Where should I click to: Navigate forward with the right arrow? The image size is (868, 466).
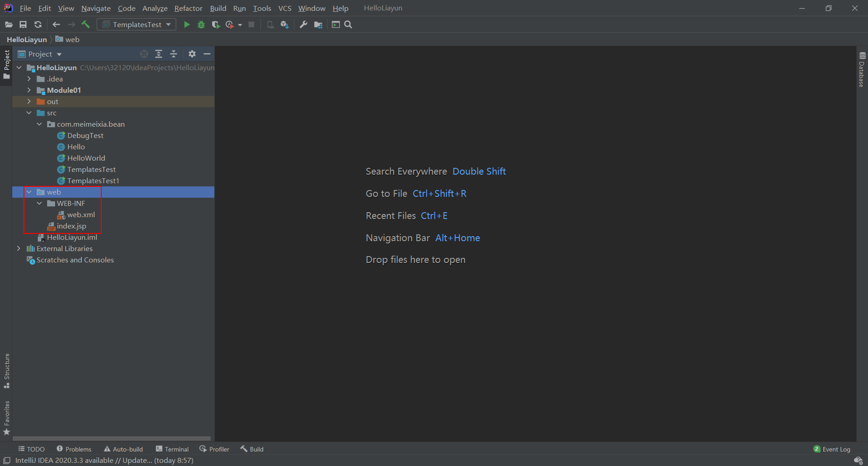tap(71, 24)
